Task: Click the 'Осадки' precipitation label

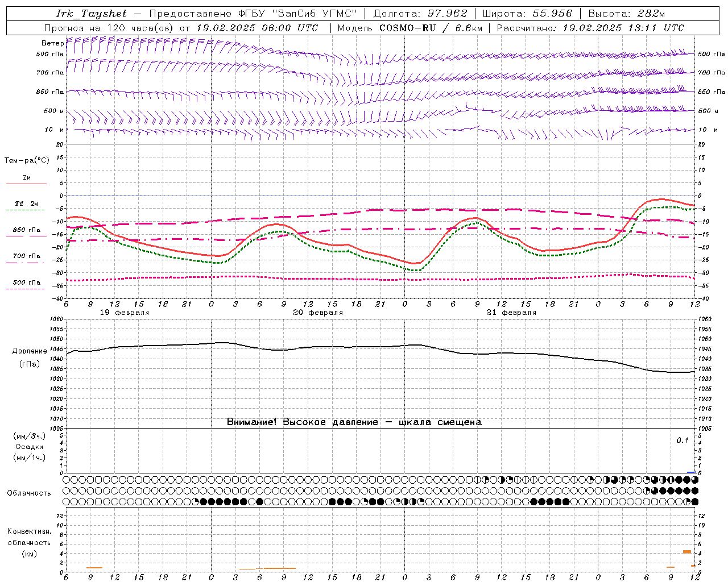Action: click(x=30, y=447)
